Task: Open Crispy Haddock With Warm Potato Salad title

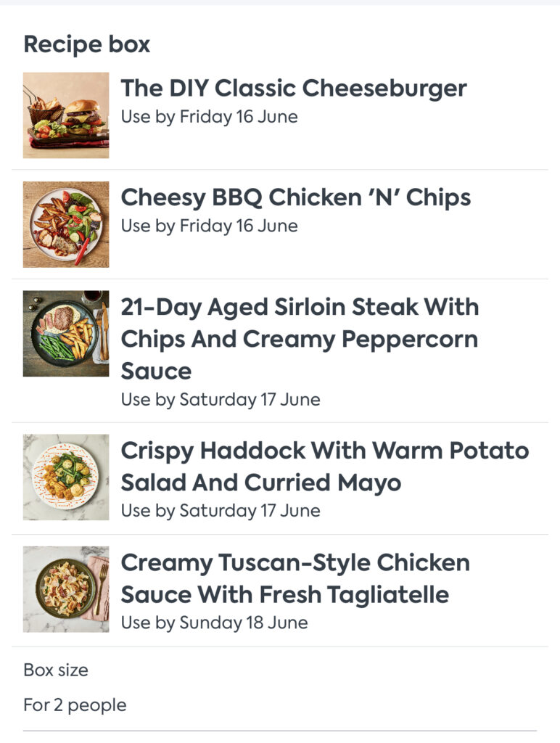Action: pos(325,467)
